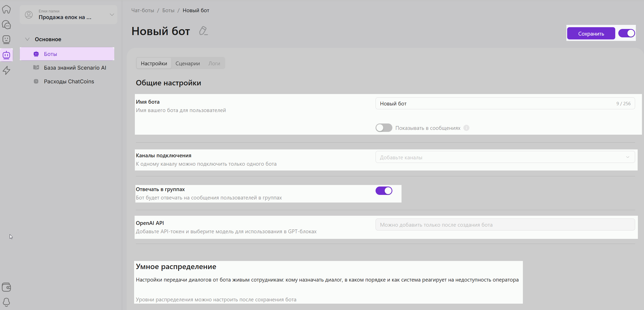Viewport: 644px width, 310px height.
Task: Open the chat messages sidebar icon
Action: point(6,25)
